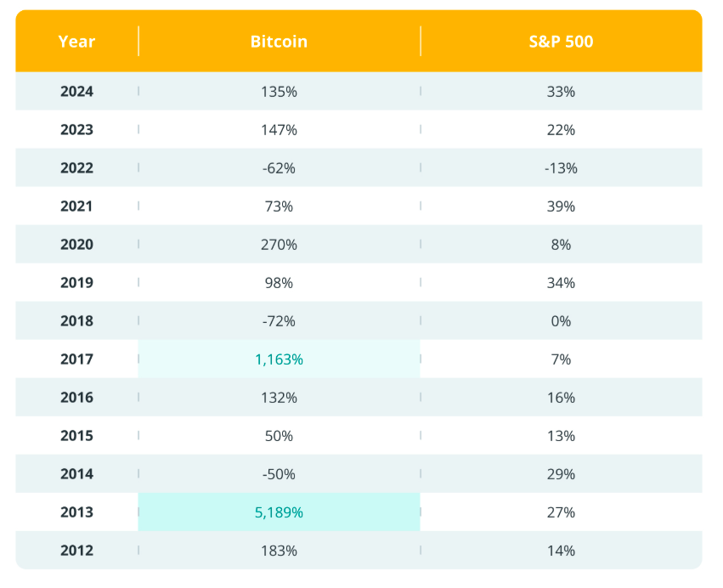Click the 2013 year row label
The image size is (723, 588).
(x=76, y=512)
